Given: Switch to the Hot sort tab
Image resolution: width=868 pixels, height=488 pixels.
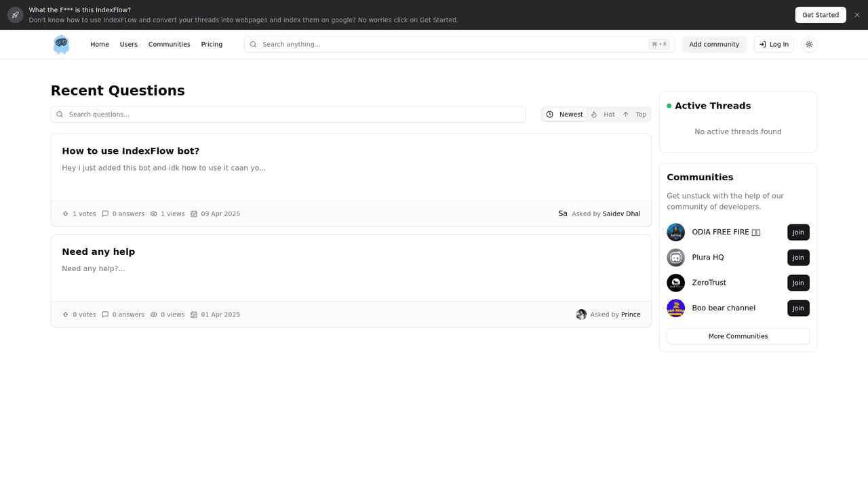Looking at the screenshot, I should [603, 115].
